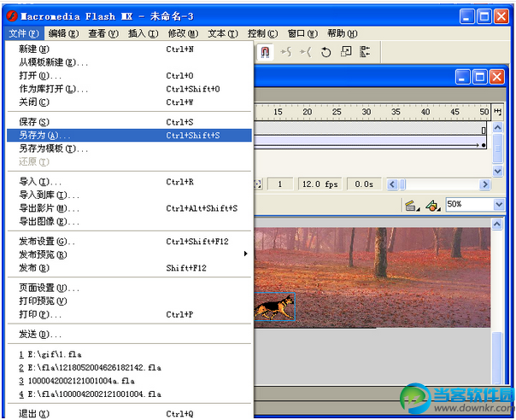Click the timeline scroll-up arrow

click(497, 127)
